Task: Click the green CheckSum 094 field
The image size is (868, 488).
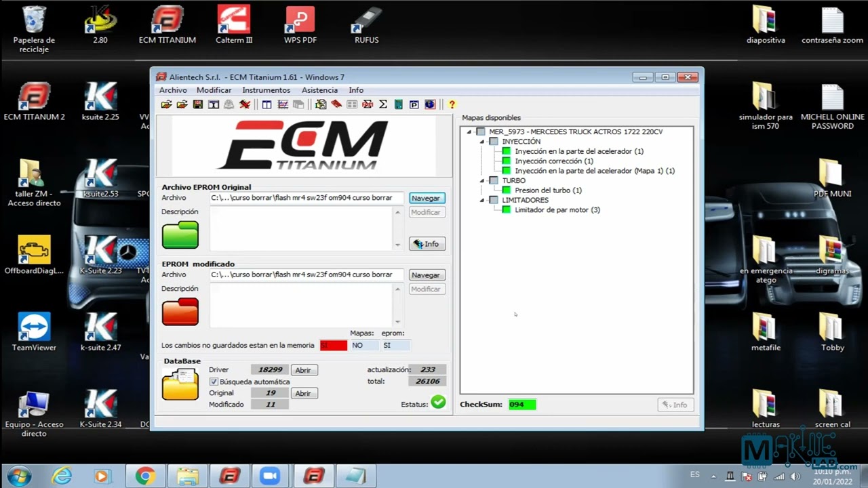Action: pos(522,405)
